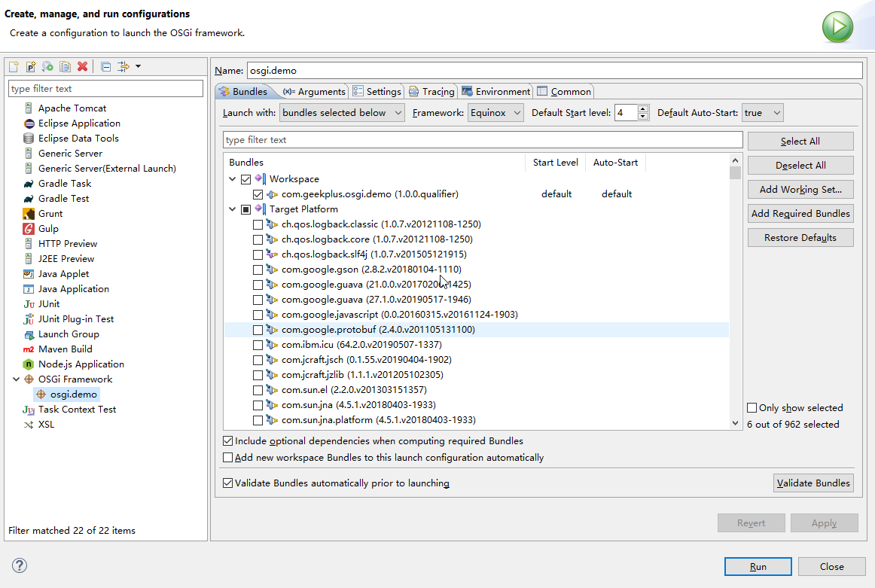Switch to the Environment tab
This screenshot has width=875, height=588.
[x=496, y=92]
